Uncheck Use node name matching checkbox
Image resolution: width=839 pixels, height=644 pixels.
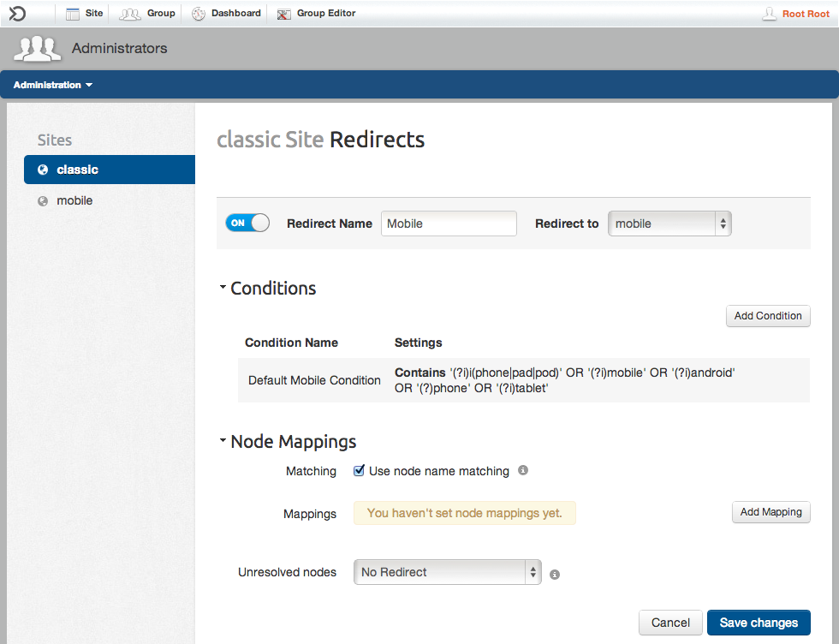(360, 470)
